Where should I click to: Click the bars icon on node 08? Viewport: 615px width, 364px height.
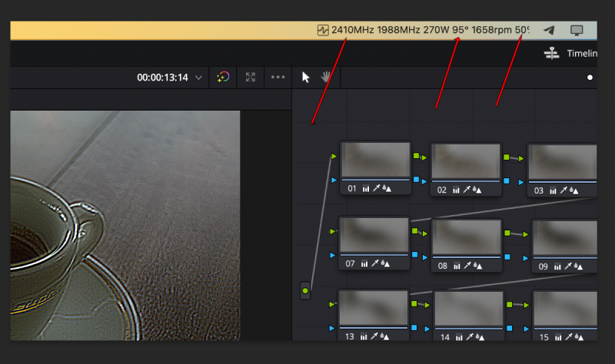[457, 266]
